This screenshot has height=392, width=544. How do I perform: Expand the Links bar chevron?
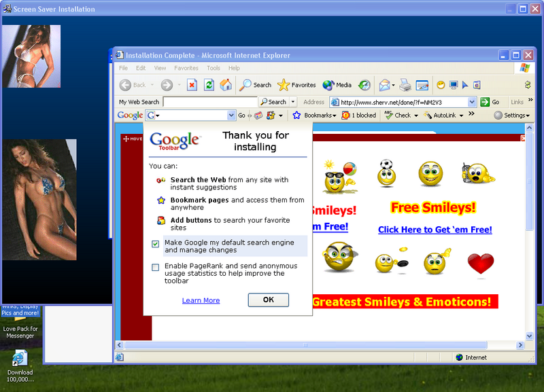click(530, 100)
